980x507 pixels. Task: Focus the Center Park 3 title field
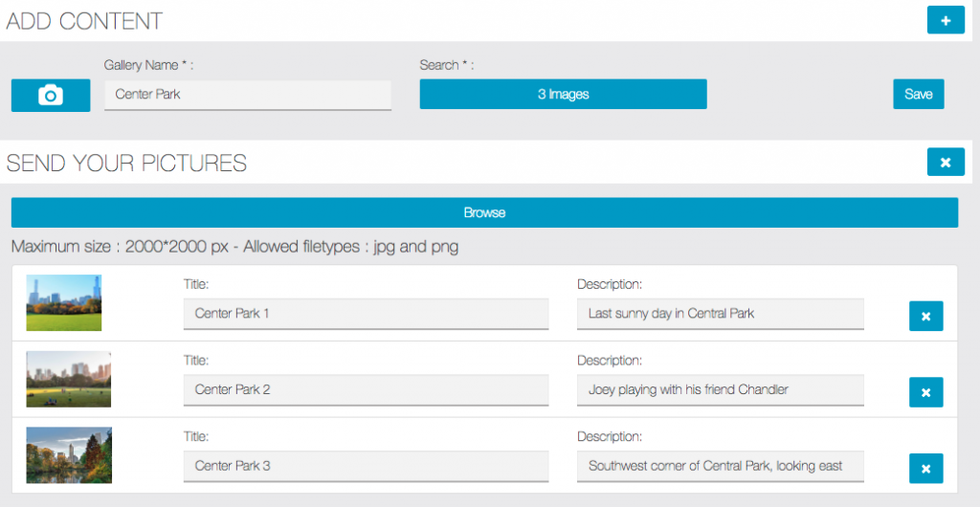coord(366,466)
